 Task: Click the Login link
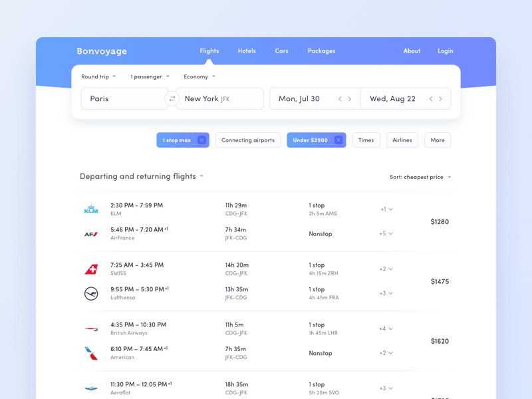445,51
